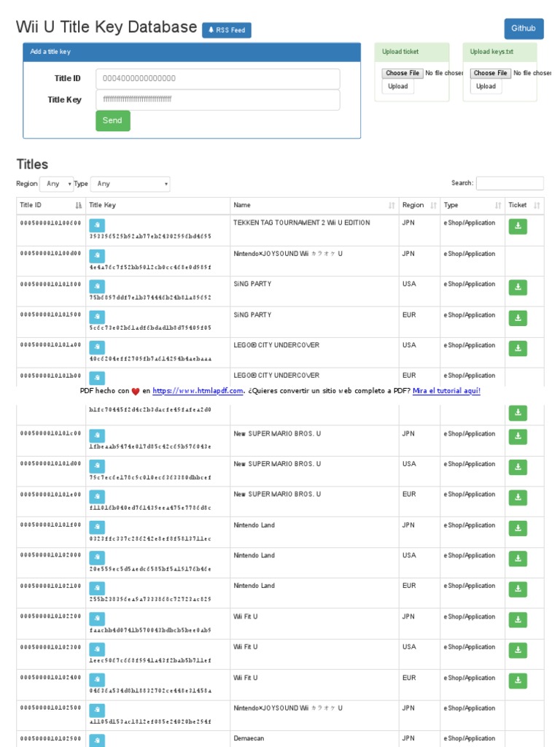Download ticket for SiNG PARTY EUR

pyautogui.click(x=518, y=318)
